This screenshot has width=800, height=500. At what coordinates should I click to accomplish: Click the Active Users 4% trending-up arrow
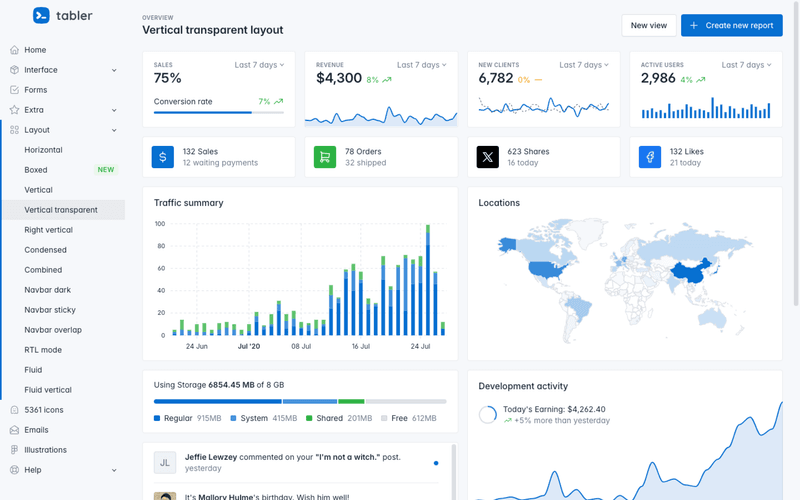point(701,80)
